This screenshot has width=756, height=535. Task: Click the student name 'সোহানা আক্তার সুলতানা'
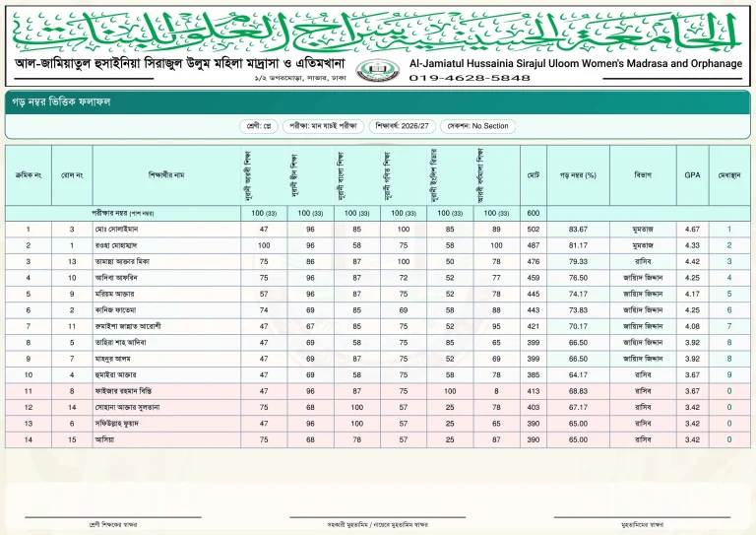127,408
